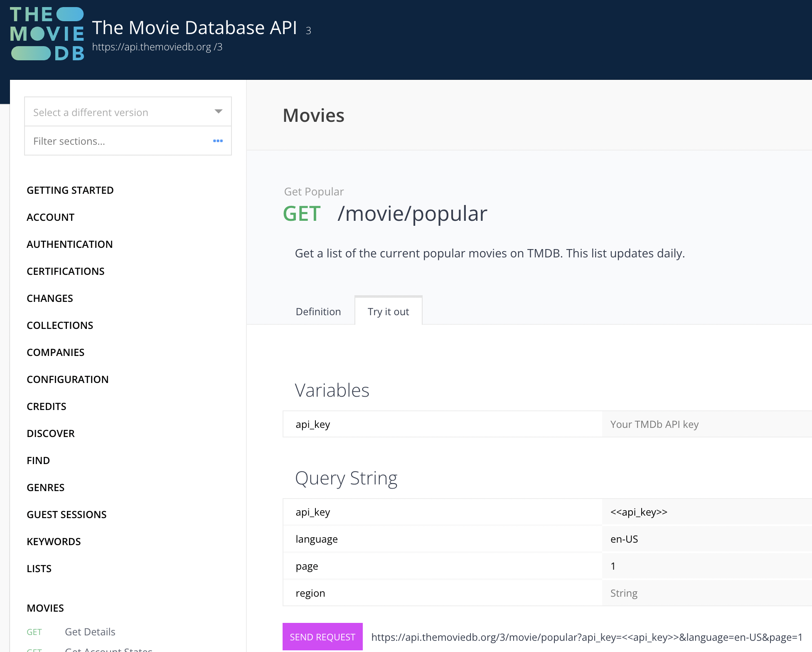Screen dimensions: 812x652
Task: Select the Try it out tab
Action: pos(388,311)
